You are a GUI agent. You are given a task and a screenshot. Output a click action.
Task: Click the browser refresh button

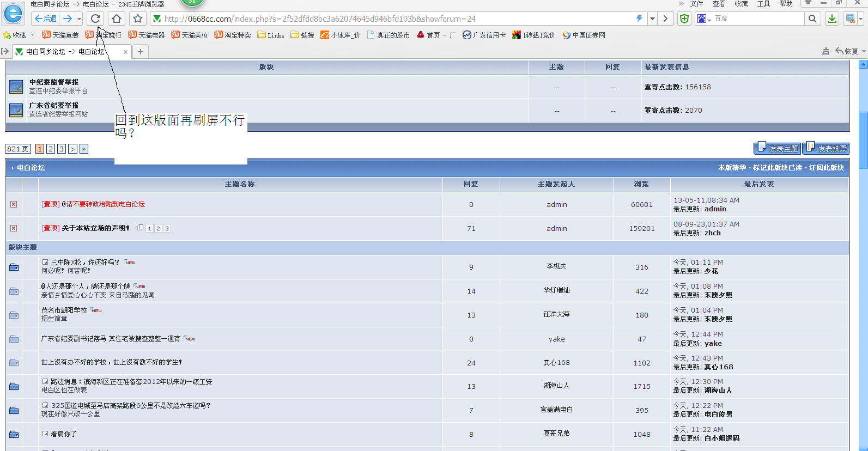(95, 19)
